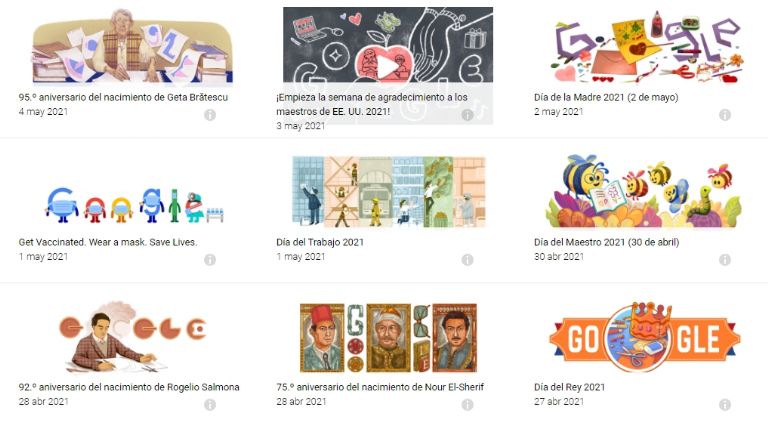Open link 'Get Vaccinated. Wear a mask. Save Lives.'
Image resolution: width=768 pixels, height=422 pixels.
[108, 242]
